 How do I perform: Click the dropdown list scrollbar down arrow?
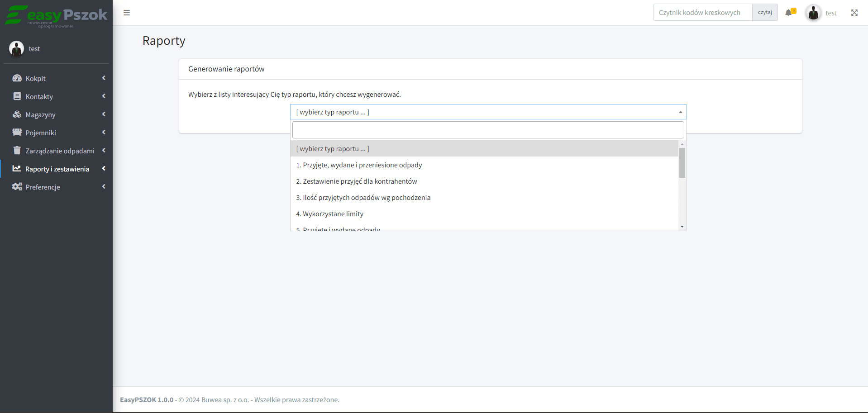tap(682, 227)
